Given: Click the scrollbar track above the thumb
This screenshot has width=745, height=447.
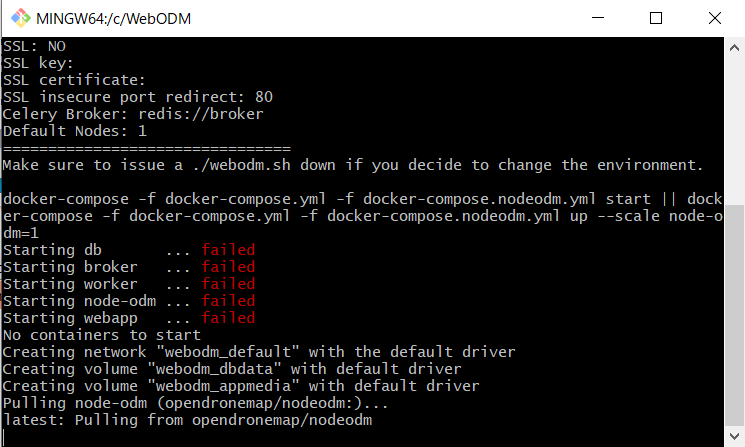Looking at the screenshot, I should pyautogui.click(x=735, y=131).
